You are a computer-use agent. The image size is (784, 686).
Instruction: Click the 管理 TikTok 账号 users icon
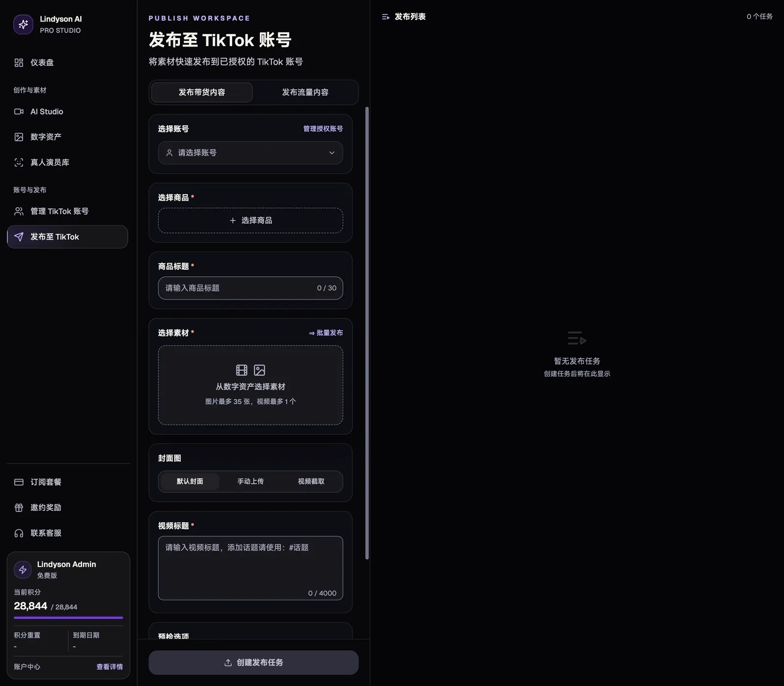19,211
